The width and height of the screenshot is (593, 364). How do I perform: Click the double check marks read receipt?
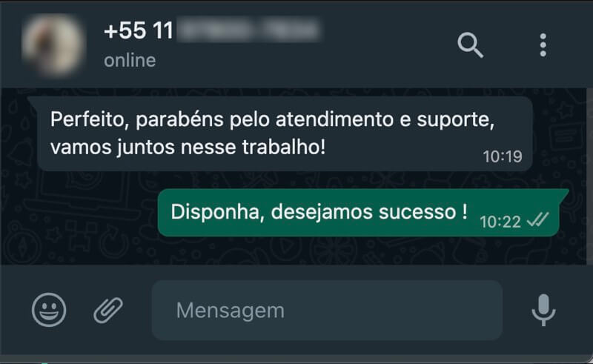(x=538, y=219)
